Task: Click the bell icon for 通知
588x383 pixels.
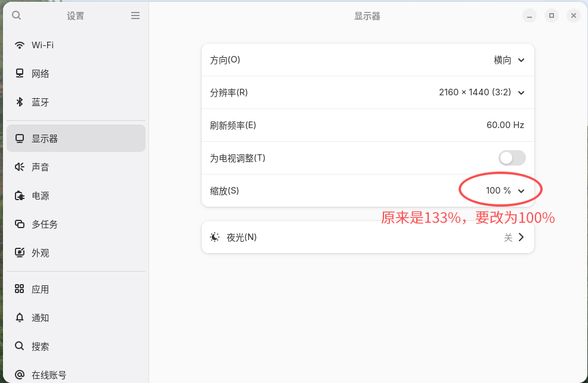Action: click(x=20, y=317)
